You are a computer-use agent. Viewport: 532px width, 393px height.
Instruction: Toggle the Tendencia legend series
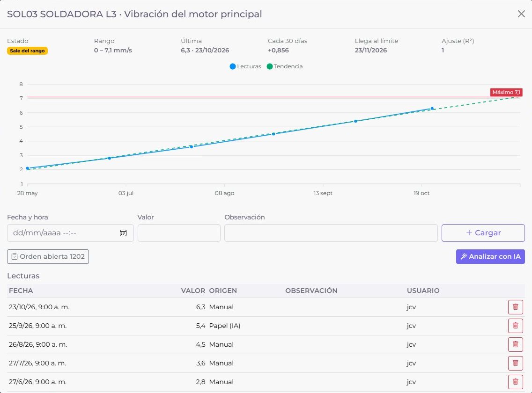[x=285, y=66]
